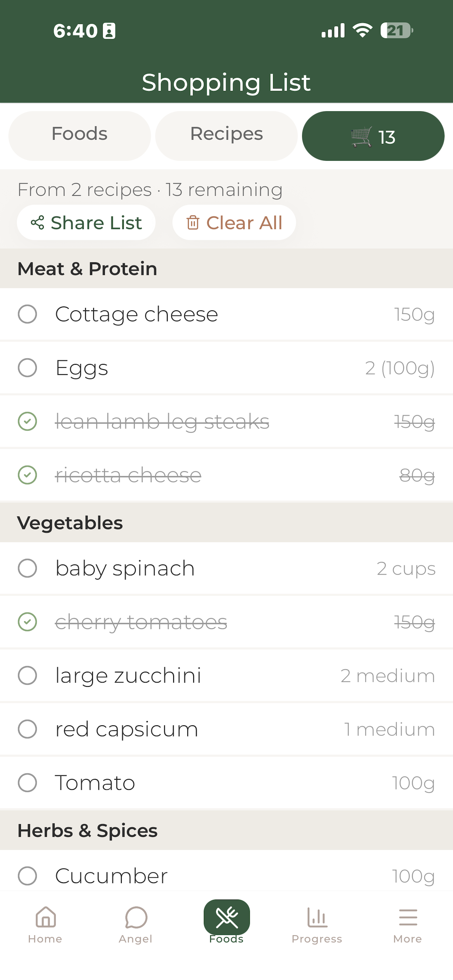Tap the Share List button label
This screenshot has width=453, height=980.
point(96,223)
